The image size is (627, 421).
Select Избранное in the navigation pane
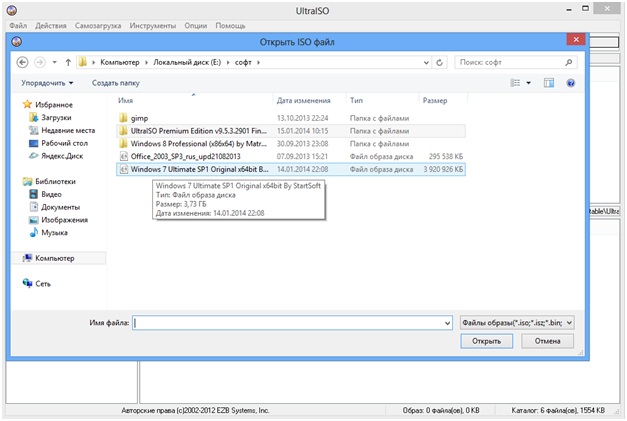pyautogui.click(x=48, y=105)
